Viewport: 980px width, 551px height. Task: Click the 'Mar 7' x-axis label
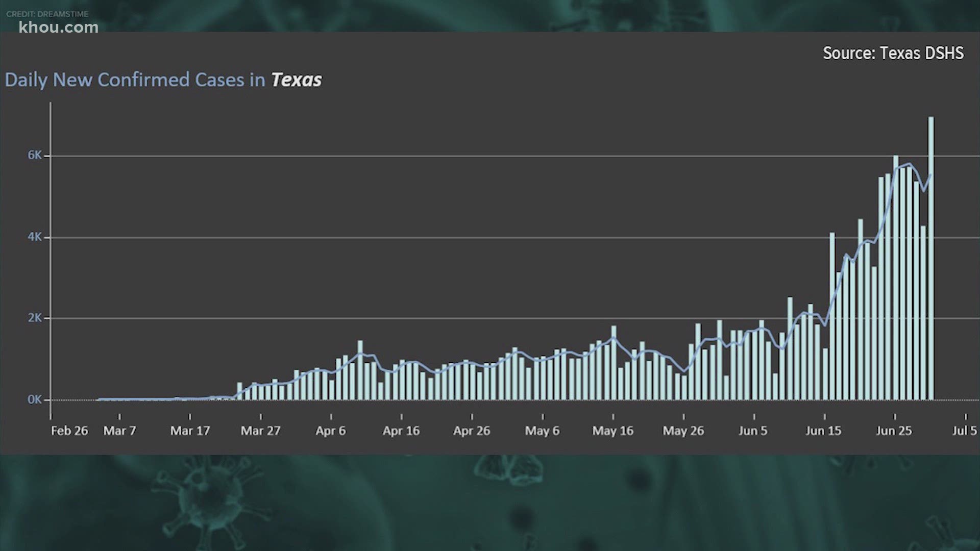click(119, 431)
